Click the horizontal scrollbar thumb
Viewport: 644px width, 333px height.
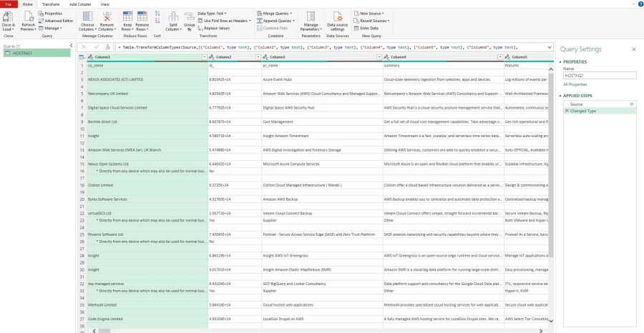pos(104,331)
